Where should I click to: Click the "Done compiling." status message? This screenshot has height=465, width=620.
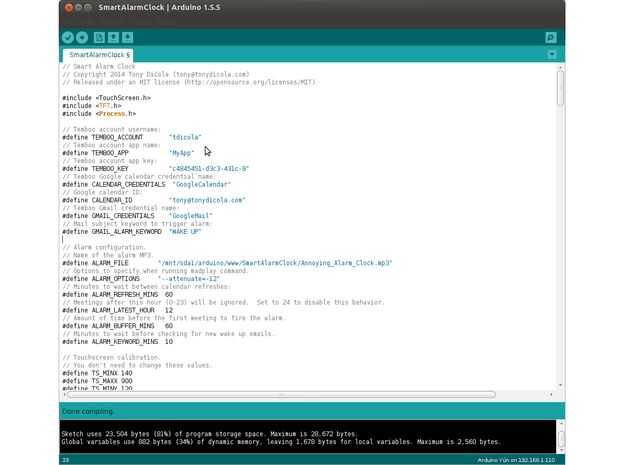[88, 412]
